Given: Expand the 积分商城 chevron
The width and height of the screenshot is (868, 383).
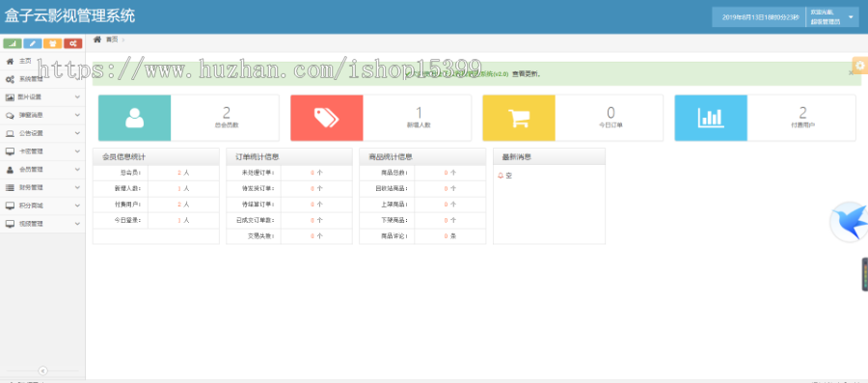Looking at the screenshot, I should [x=77, y=205].
